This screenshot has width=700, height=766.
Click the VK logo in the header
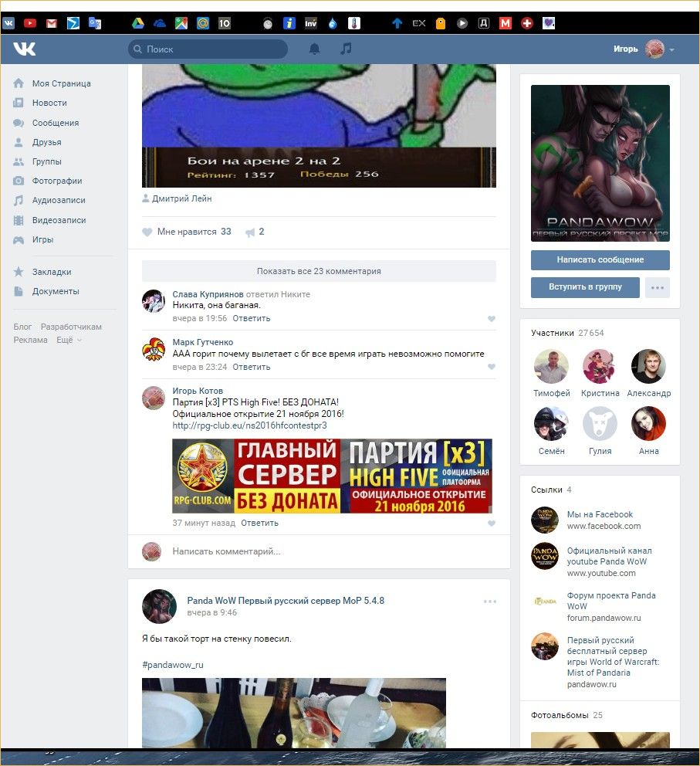click(25, 49)
